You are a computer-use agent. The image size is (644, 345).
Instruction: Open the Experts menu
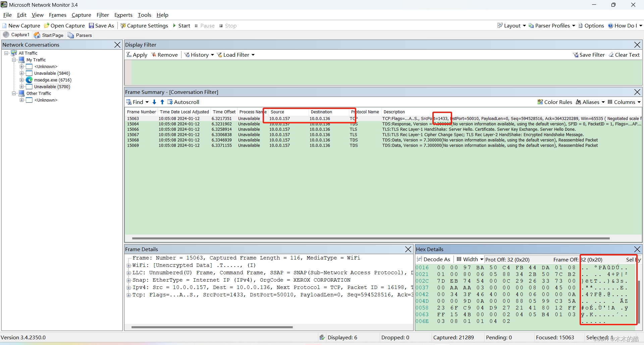123,15
